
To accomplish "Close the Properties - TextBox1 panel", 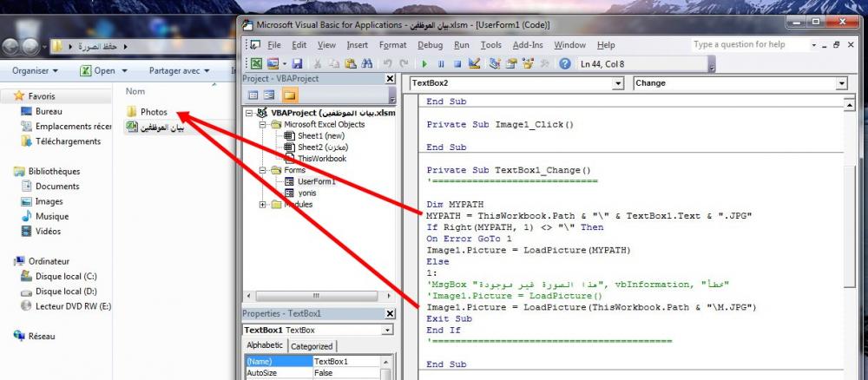I will (391, 313).
